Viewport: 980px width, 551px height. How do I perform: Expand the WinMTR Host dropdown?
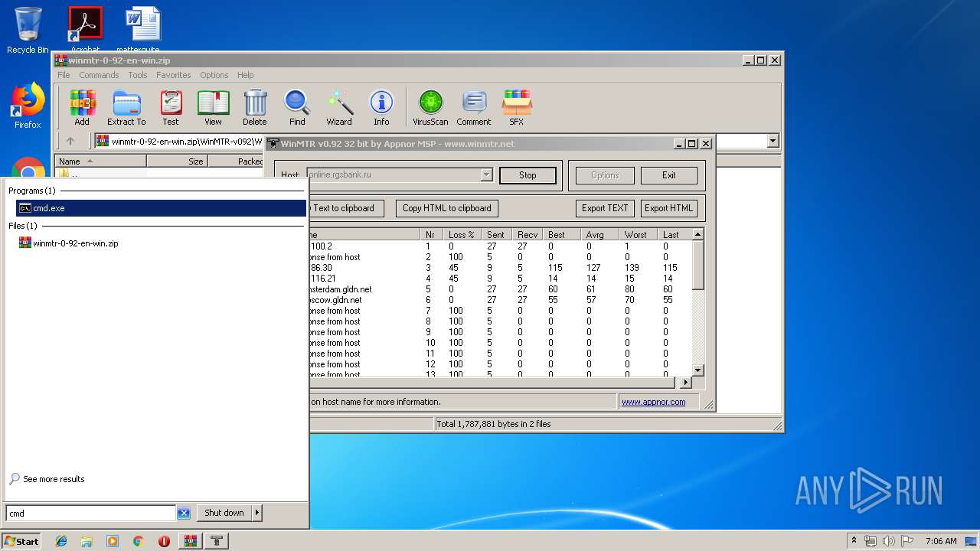coord(486,175)
